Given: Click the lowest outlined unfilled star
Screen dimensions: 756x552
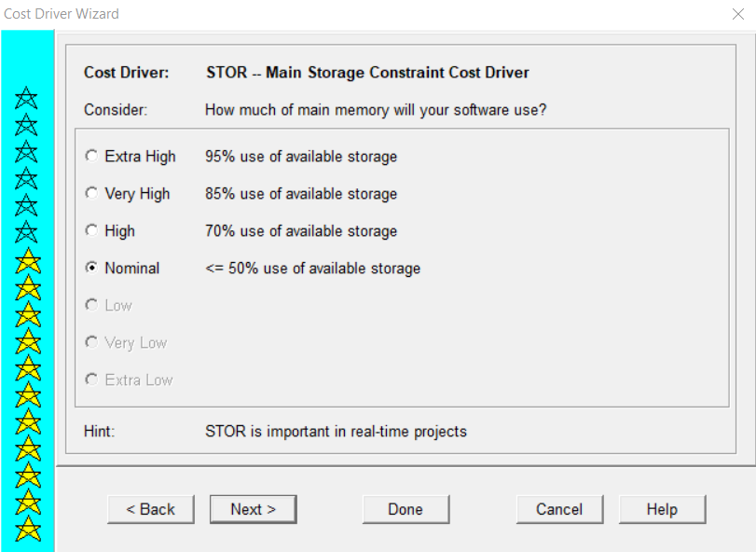Looking at the screenshot, I should click(x=26, y=232).
